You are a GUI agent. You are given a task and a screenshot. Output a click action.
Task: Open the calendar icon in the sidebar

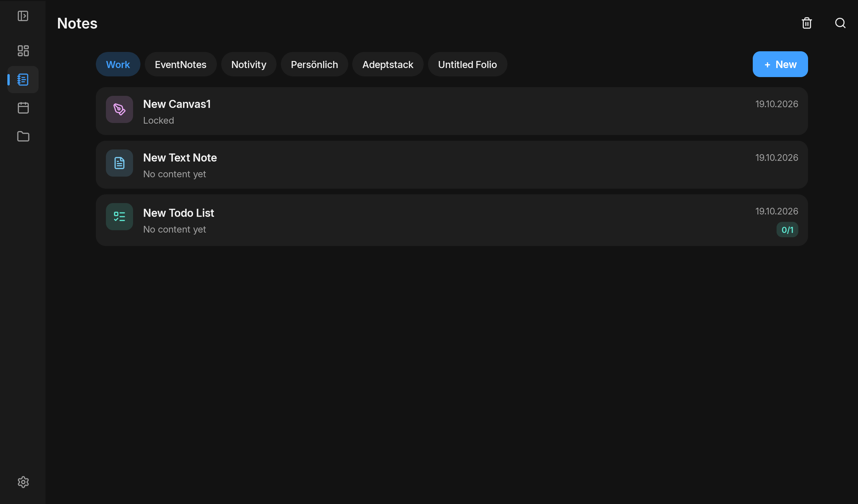(x=23, y=108)
